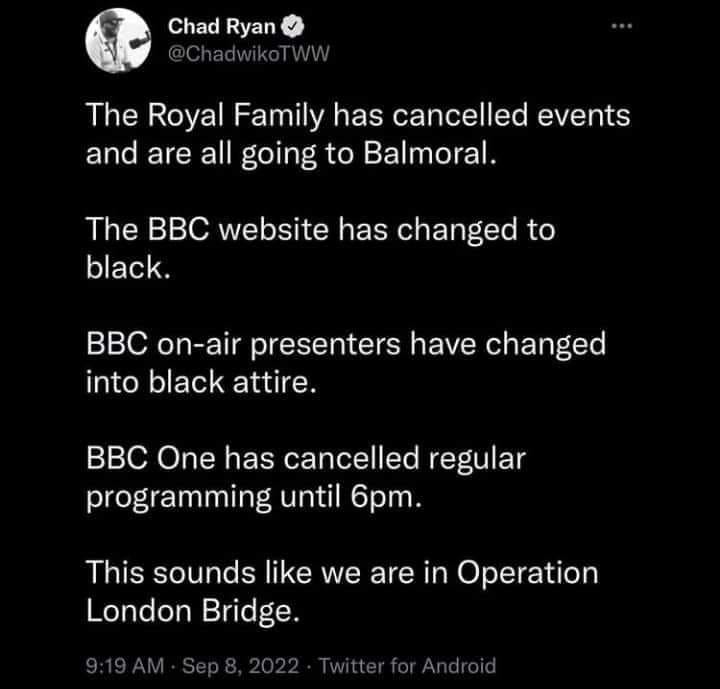Click the "BBC One has cancelled regular" line
The width and height of the screenshot is (720, 689).
coord(305,458)
